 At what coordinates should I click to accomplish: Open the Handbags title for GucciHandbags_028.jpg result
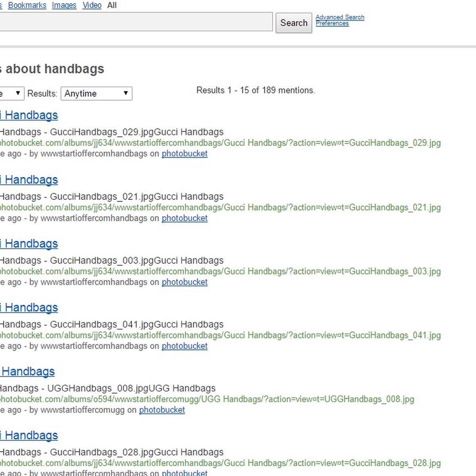(x=30, y=436)
